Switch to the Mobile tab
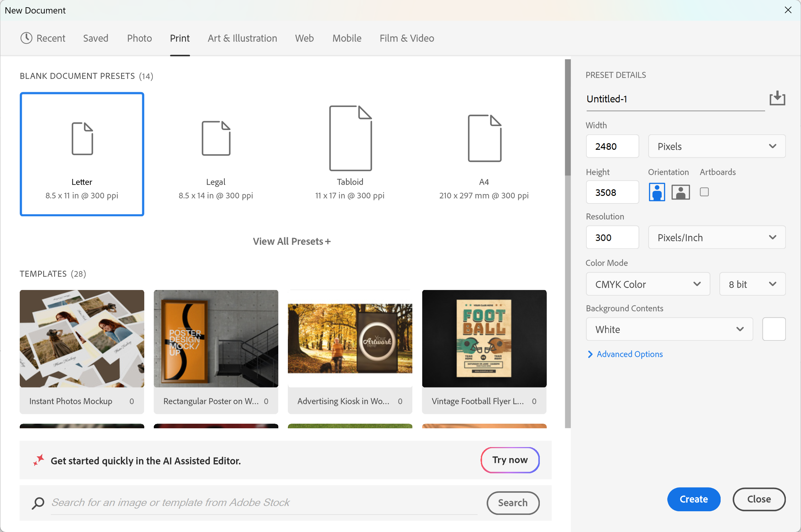Viewport: 801px width, 532px height. click(346, 38)
